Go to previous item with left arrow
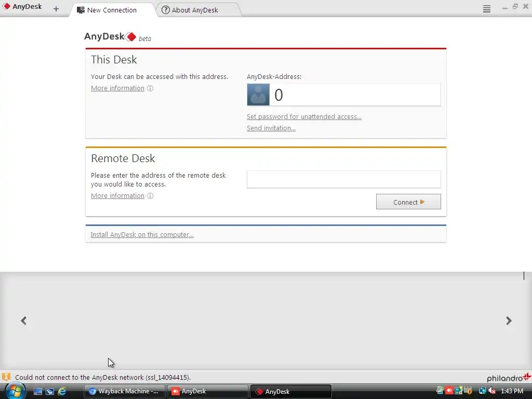This screenshot has height=399, width=532. point(24,321)
